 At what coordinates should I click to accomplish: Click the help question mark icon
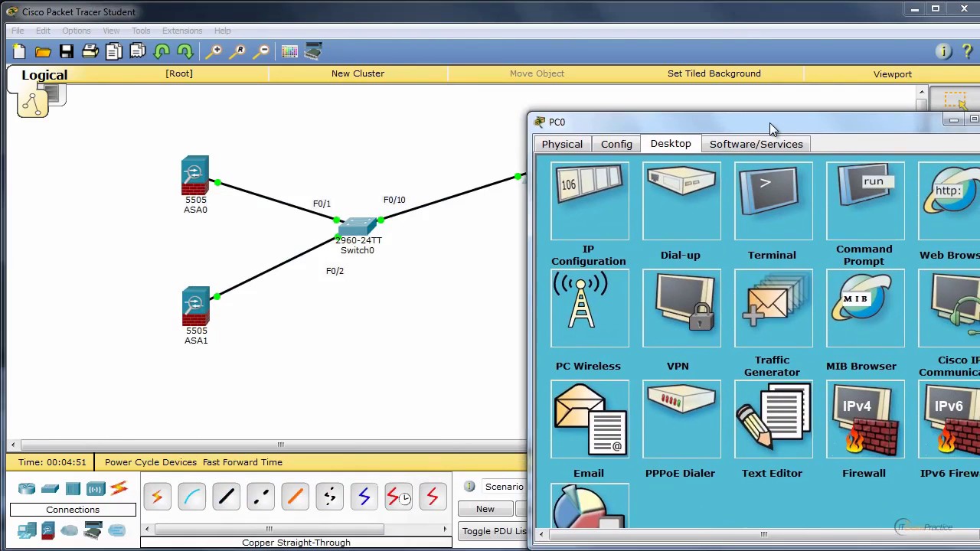pyautogui.click(x=967, y=51)
